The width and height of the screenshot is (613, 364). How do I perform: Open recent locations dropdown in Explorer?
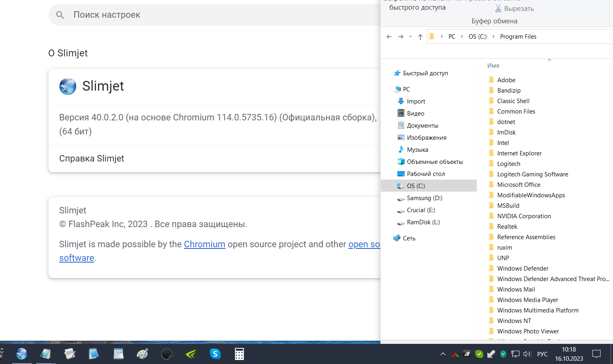(x=410, y=37)
